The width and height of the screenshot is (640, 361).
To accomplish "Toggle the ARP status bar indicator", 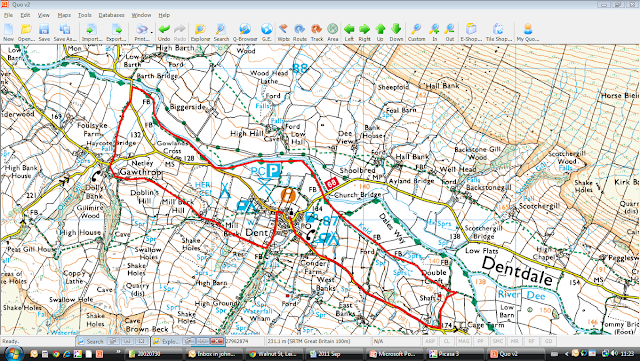I will [430, 341].
